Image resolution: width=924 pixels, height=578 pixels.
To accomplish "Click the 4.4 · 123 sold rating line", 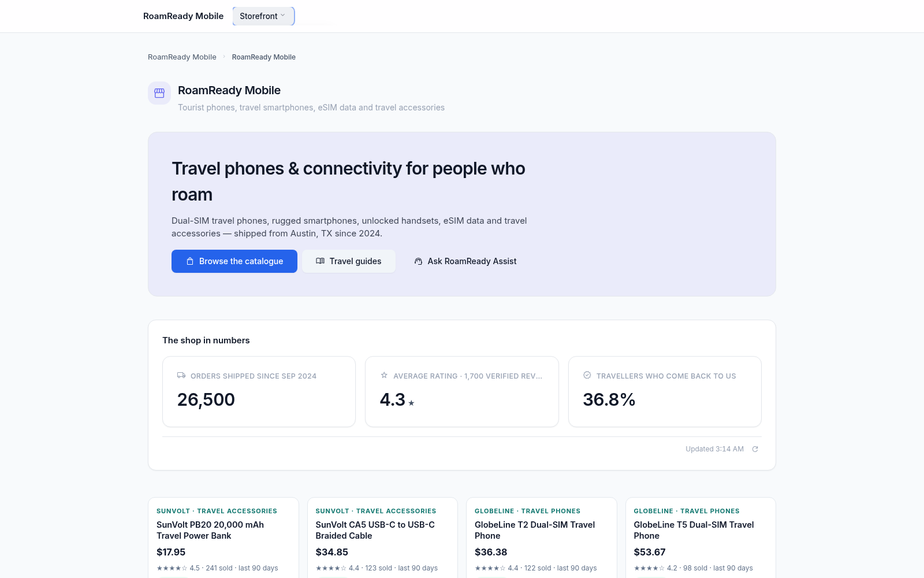I will [x=377, y=568].
